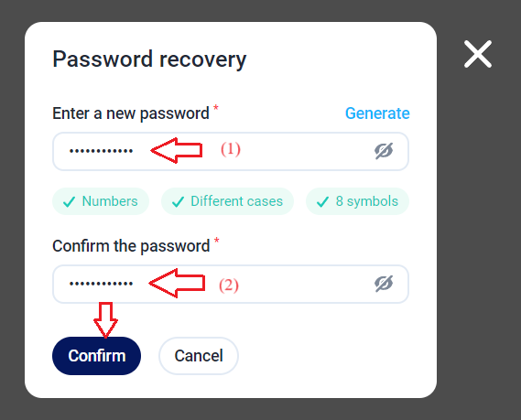Click the checkmark icon beside Different cases
The height and width of the screenshot is (420, 521).
tap(179, 201)
